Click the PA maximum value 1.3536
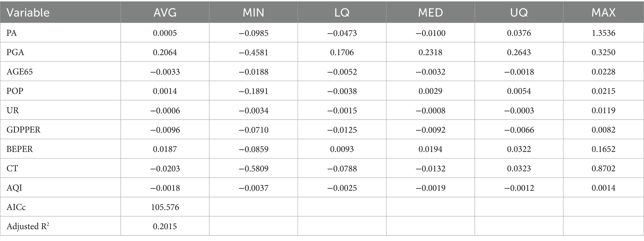 click(x=603, y=33)
